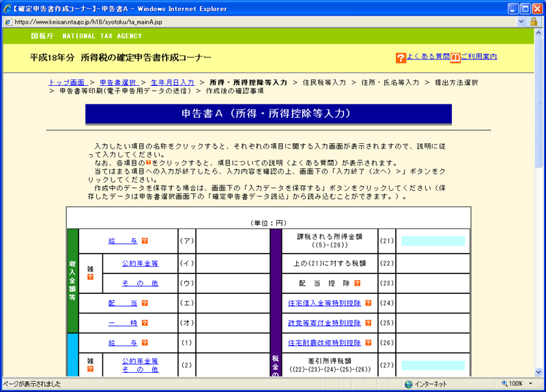The height and width of the screenshot is (392, 546).
Task: Click help icon next to 一時 link
Action: click(x=145, y=322)
